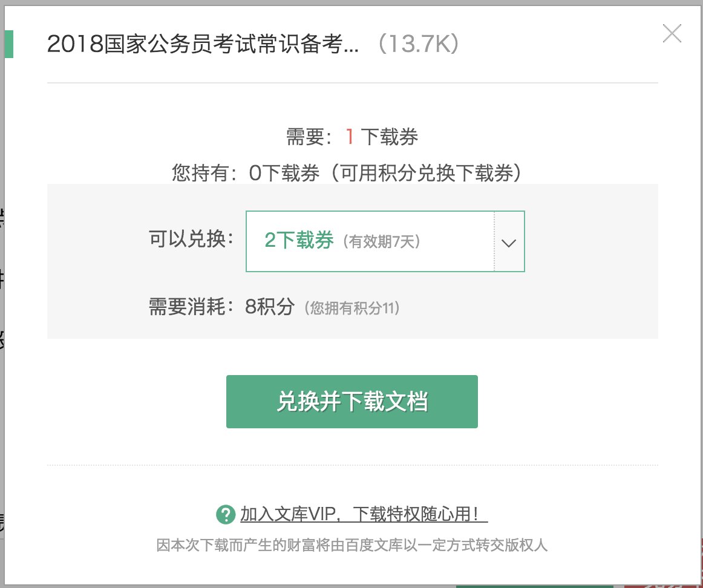Select the "2下载券（有效期7天）" option value

coord(299,240)
